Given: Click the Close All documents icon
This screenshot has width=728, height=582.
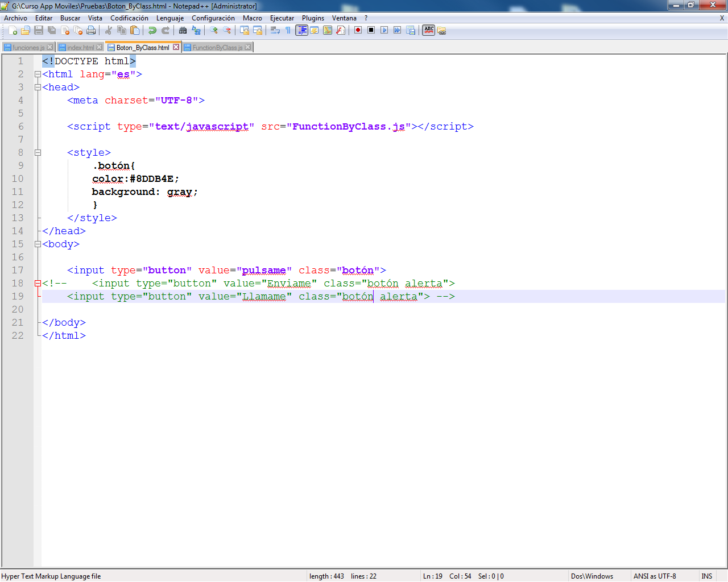Looking at the screenshot, I should (x=78, y=30).
